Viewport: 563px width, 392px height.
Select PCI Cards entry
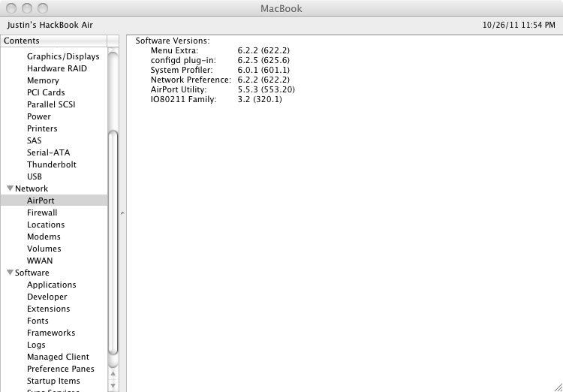pyautogui.click(x=46, y=92)
